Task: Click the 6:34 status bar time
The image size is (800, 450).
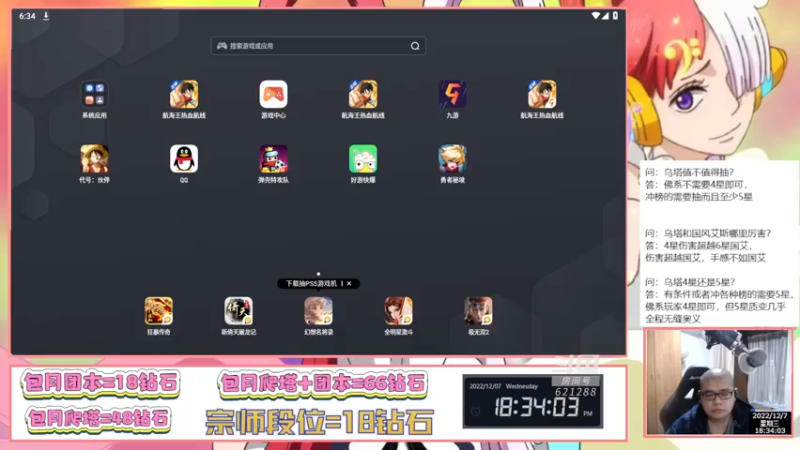Action: (x=27, y=16)
